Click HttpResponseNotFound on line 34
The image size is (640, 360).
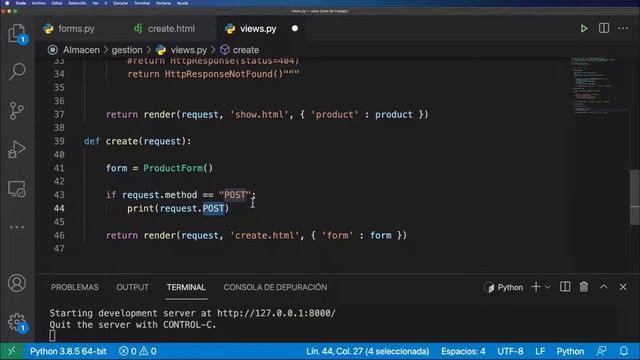218,74
